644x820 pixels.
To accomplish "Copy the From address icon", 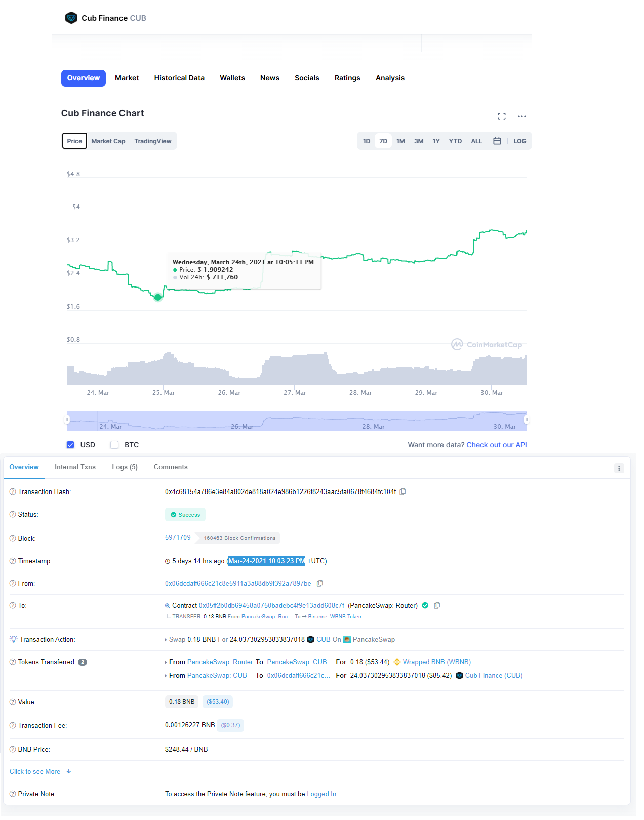I will coord(320,583).
